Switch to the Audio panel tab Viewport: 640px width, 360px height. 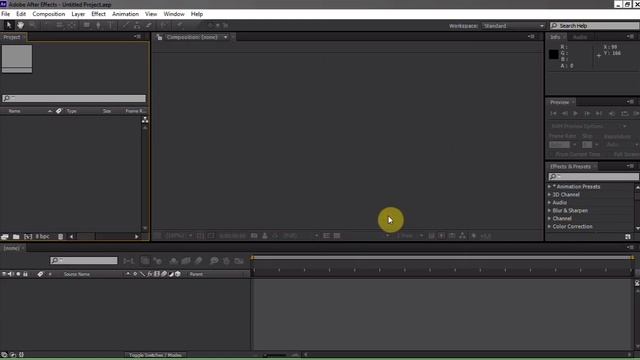580,37
